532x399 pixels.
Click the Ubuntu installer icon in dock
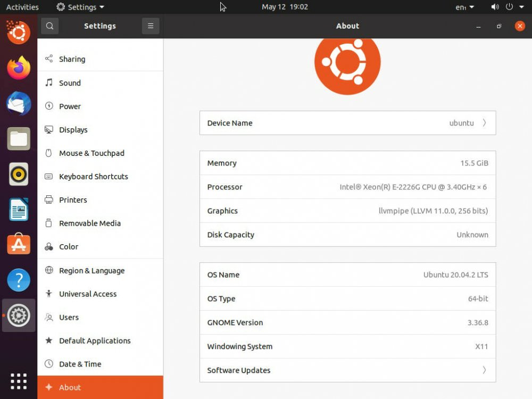point(19,32)
